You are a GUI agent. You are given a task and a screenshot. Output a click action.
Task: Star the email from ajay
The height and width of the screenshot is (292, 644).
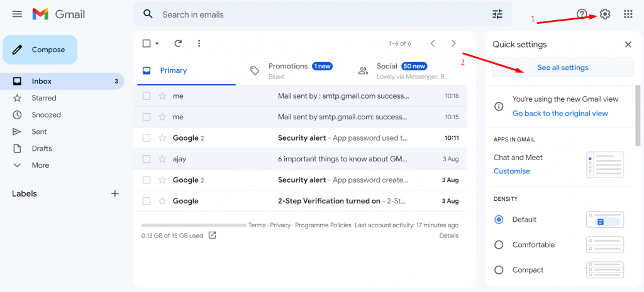point(162,159)
